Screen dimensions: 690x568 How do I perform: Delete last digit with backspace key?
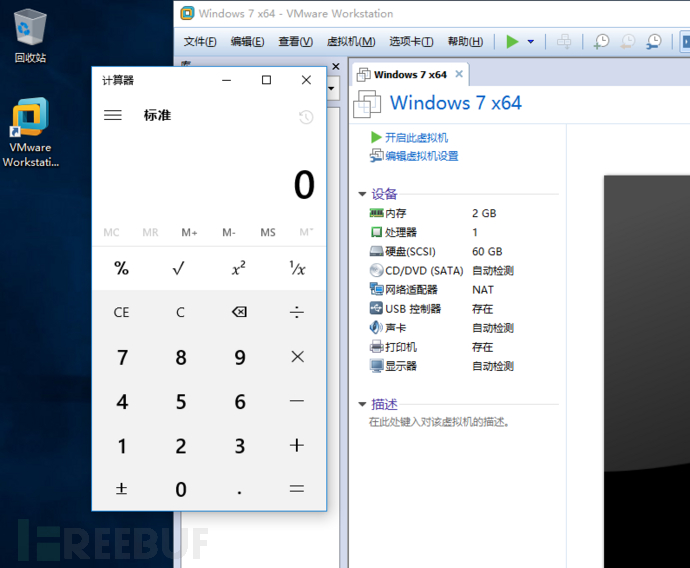239,312
